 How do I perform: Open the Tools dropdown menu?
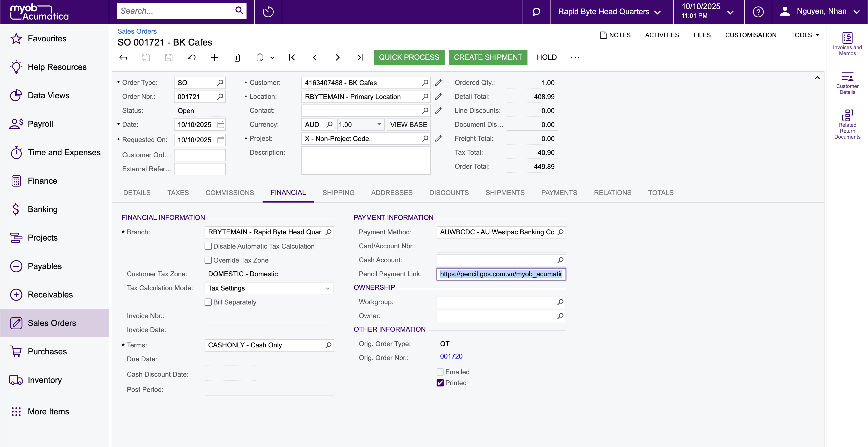tap(805, 35)
